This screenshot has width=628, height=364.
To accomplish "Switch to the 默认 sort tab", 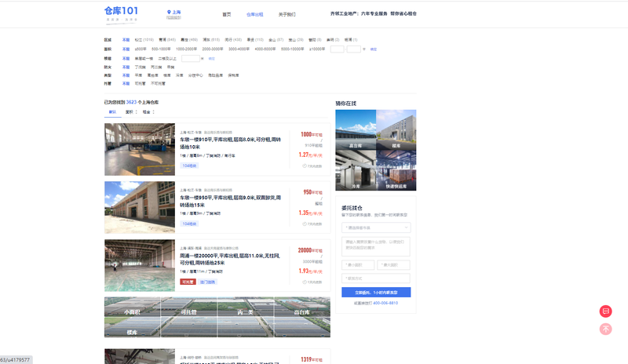I will click(x=112, y=112).
